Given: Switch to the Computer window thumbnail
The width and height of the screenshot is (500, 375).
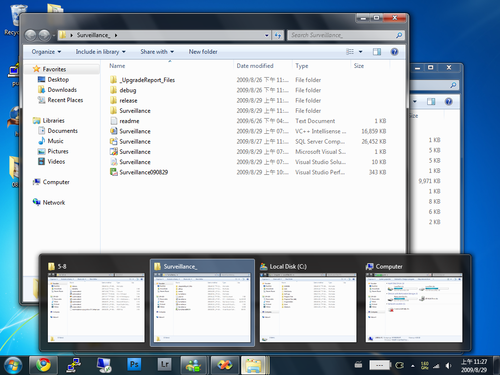Looking at the screenshot, I should click(414, 303).
